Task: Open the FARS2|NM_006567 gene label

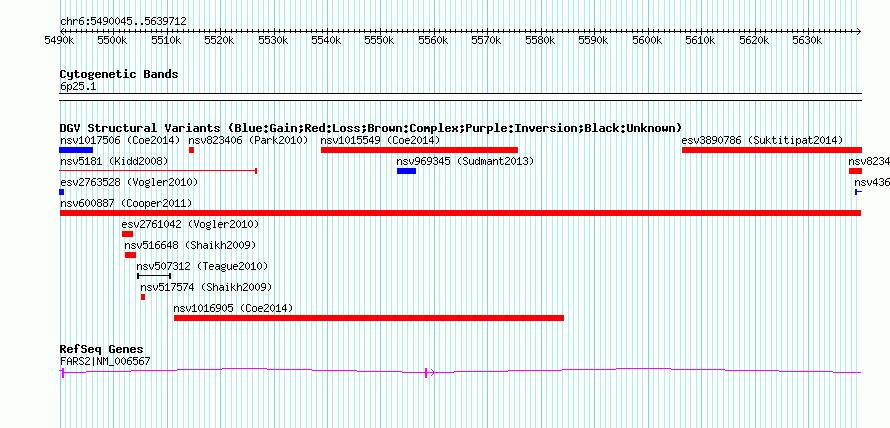Action: click(x=105, y=361)
